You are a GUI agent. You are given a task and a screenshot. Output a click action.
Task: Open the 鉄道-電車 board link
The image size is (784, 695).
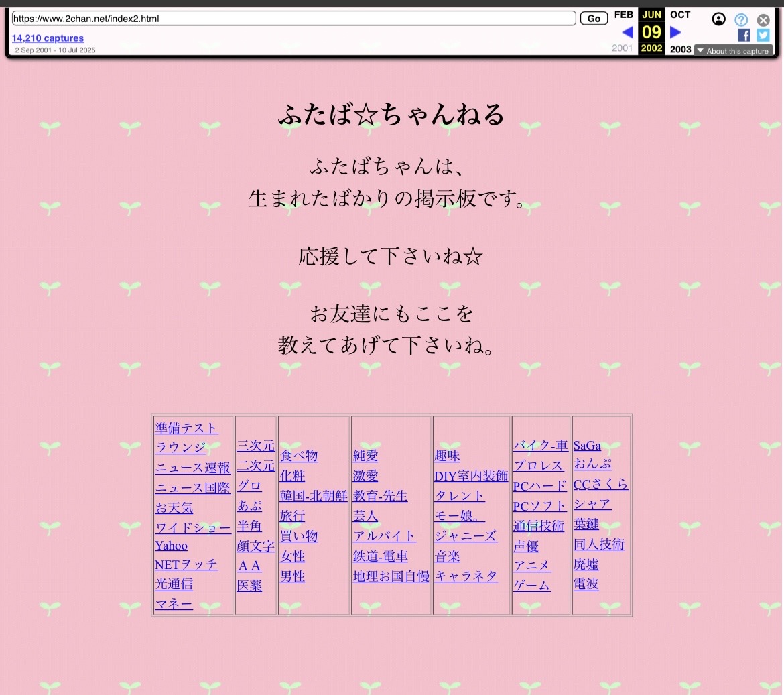coord(381,556)
